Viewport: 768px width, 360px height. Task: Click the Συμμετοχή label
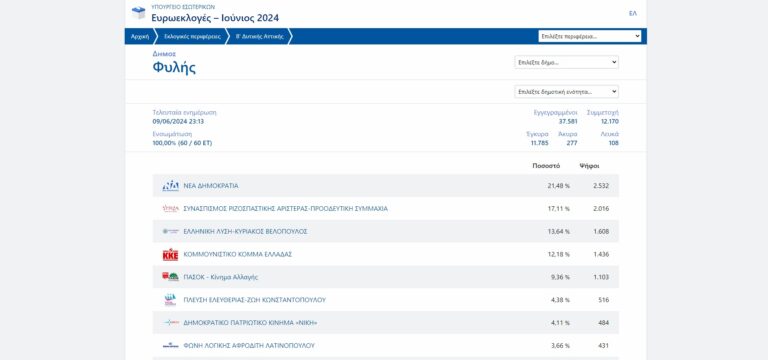pyautogui.click(x=602, y=113)
